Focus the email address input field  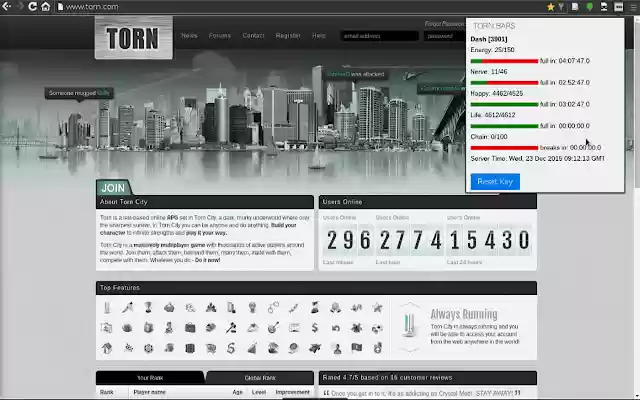(379, 36)
